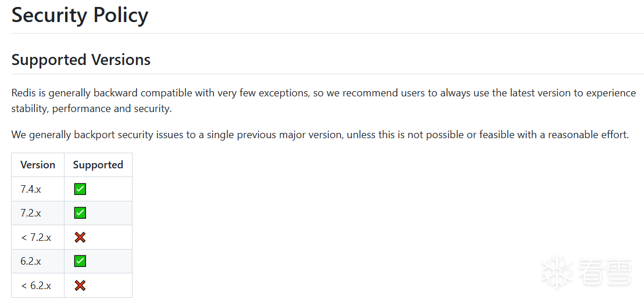This screenshot has width=644, height=303.
Task: Click the green checkmark for version 7.4.x
Action: pyautogui.click(x=80, y=189)
